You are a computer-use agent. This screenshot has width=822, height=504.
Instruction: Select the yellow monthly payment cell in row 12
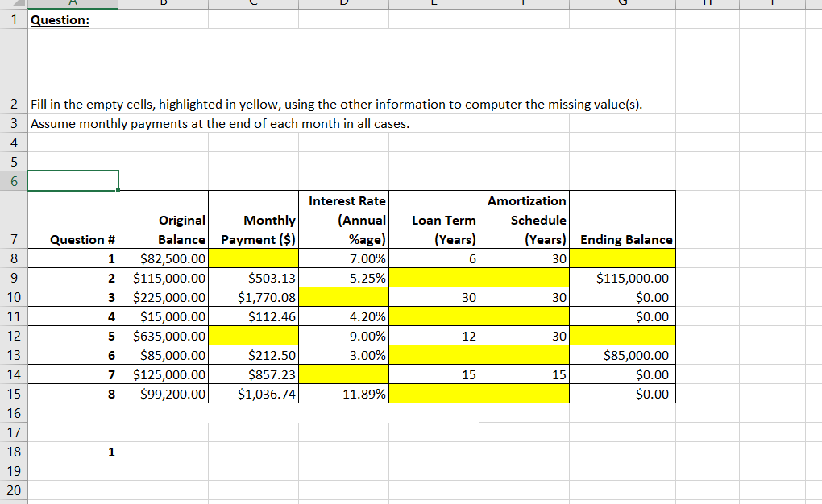254,336
